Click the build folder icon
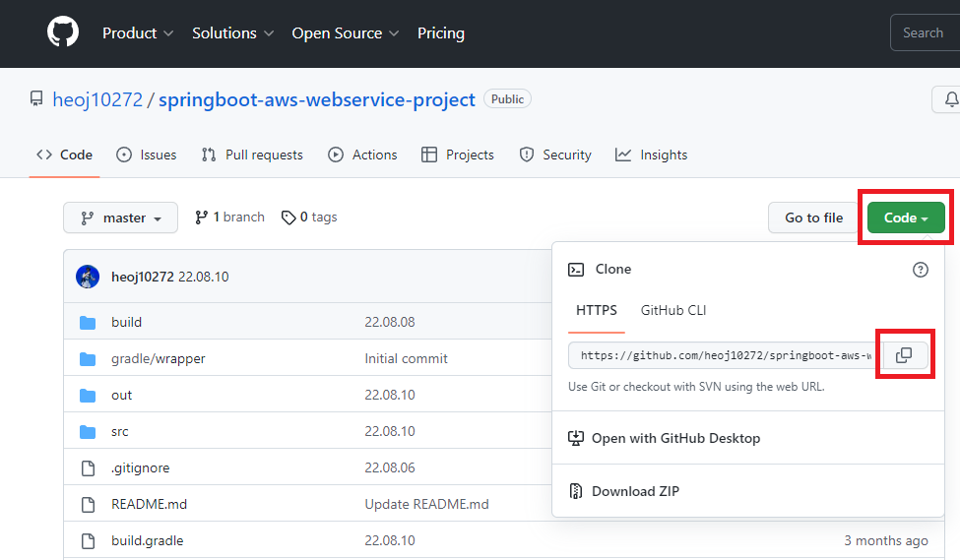Screen dimensions: 960x560 [x=88, y=323]
